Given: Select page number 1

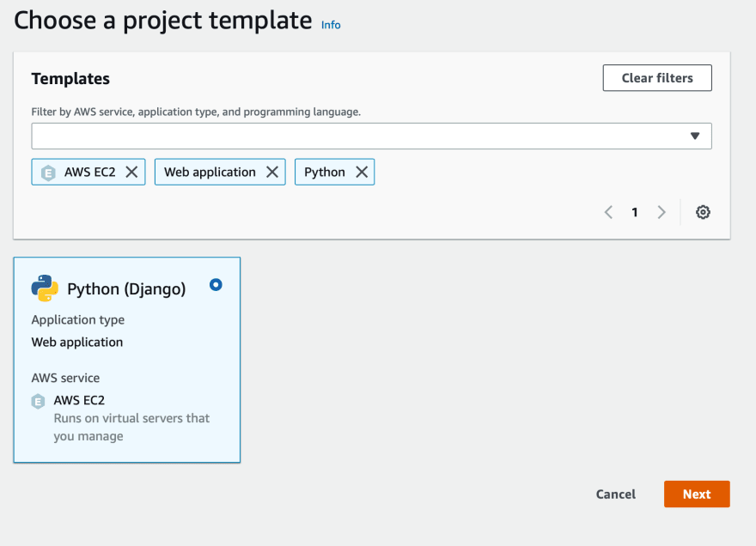Looking at the screenshot, I should pyautogui.click(x=635, y=212).
